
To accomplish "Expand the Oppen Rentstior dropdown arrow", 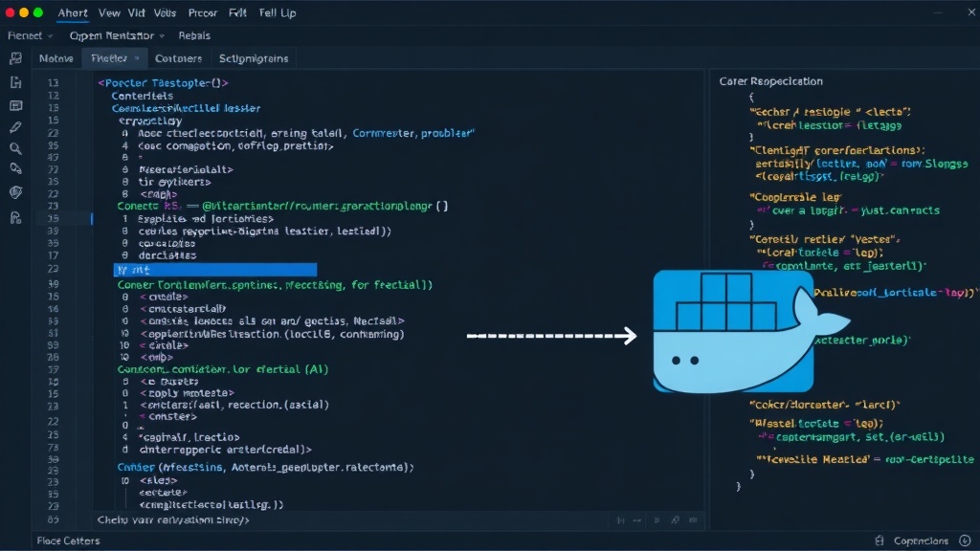I will click(161, 36).
